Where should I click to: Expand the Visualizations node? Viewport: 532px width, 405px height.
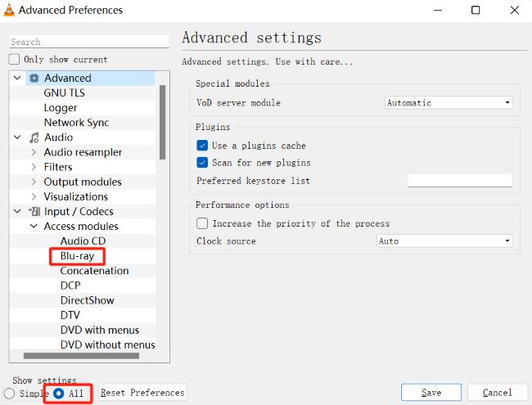coord(34,196)
